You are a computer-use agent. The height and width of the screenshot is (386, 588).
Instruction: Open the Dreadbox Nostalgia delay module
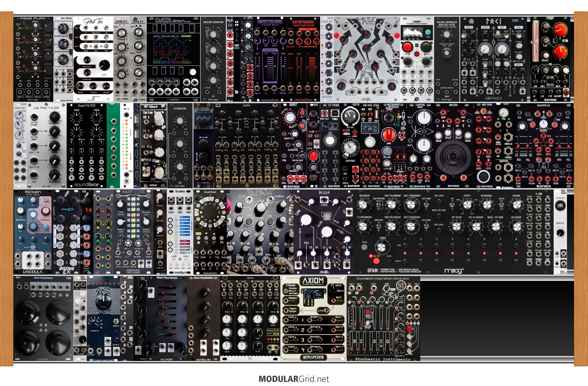click(270, 59)
